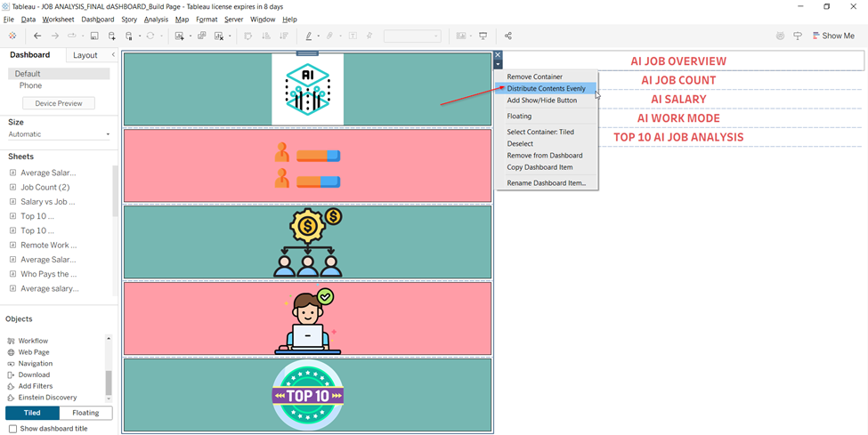
Task: Choose Distribute Contents Evenly
Action: (547, 89)
